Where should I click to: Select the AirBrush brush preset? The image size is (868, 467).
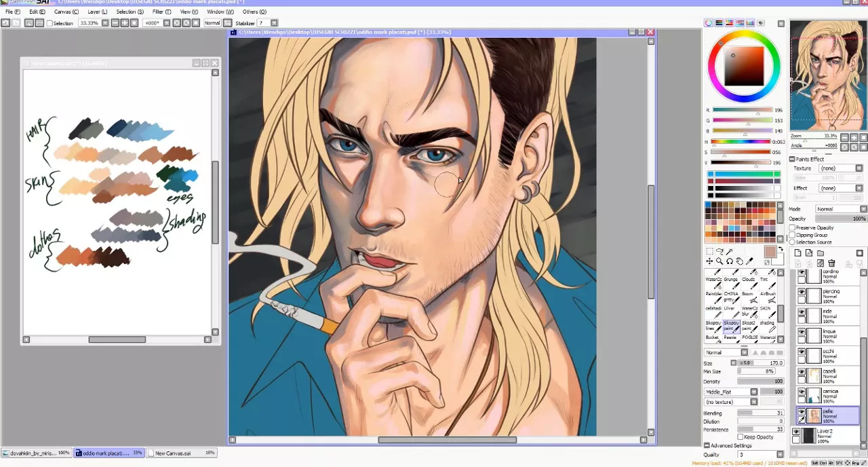pos(768,298)
